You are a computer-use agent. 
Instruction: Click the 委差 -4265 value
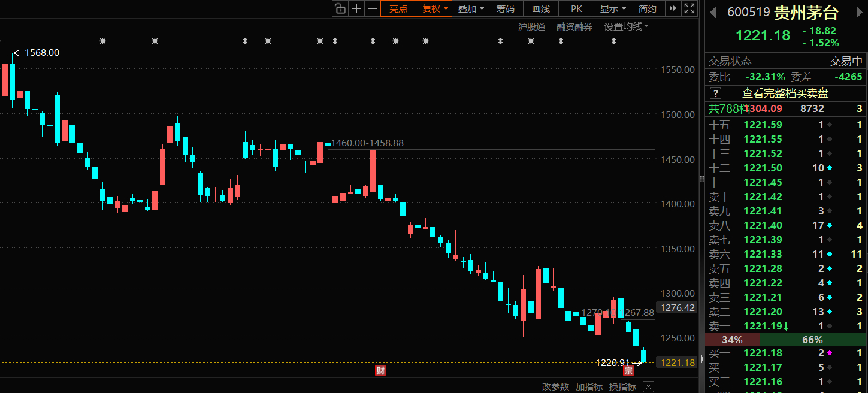pyautogui.click(x=848, y=77)
